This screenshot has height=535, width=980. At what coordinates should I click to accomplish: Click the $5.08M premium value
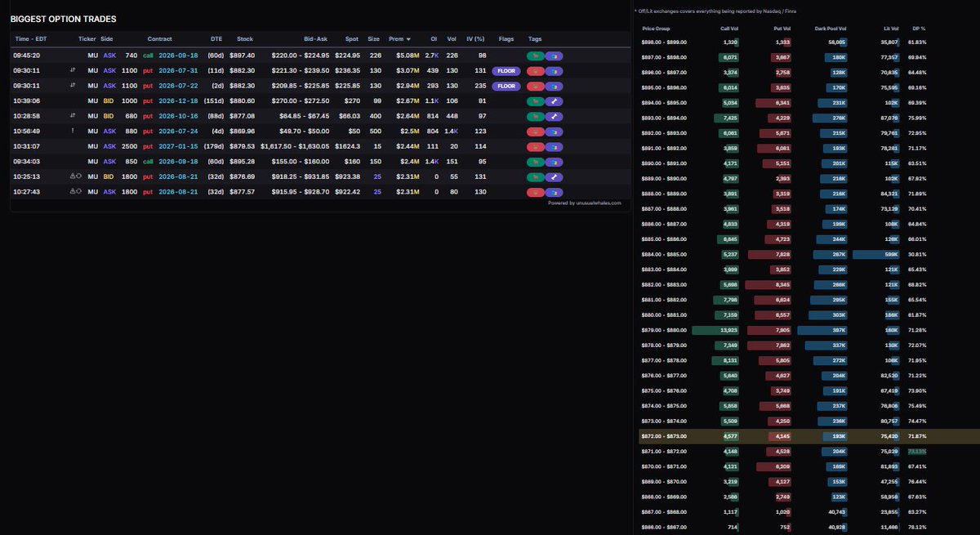coord(408,56)
